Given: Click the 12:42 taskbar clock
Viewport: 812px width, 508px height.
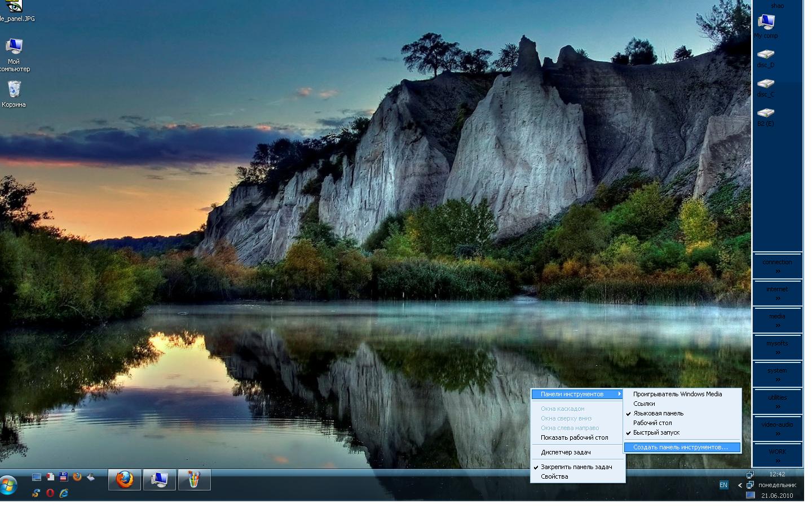Looking at the screenshot, I should click(x=777, y=474).
